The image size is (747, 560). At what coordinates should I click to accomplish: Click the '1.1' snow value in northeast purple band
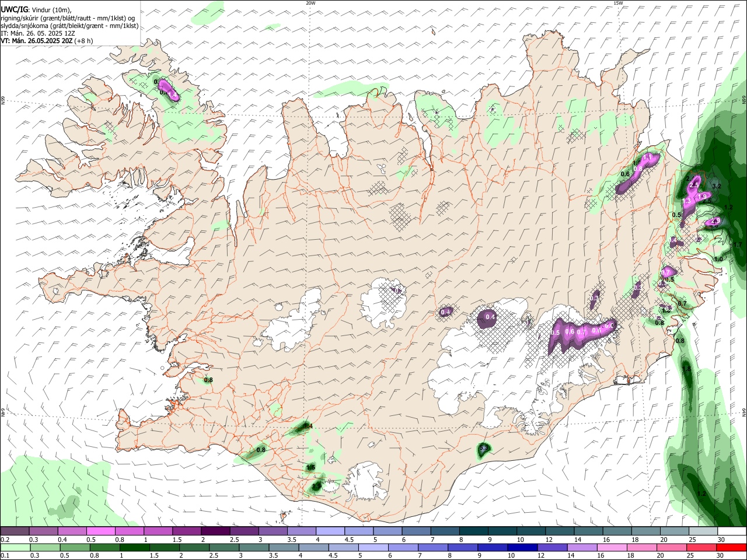(x=647, y=157)
